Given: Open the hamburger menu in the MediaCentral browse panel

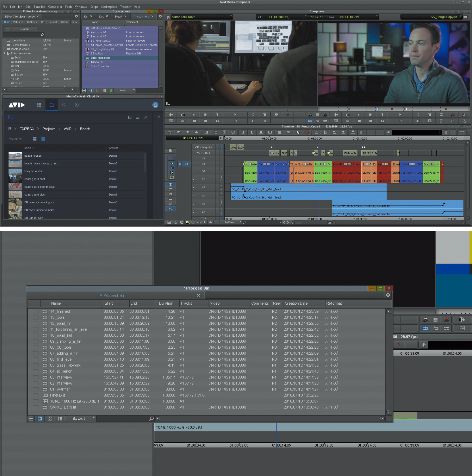Looking at the screenshot, I should pos(138,117).
